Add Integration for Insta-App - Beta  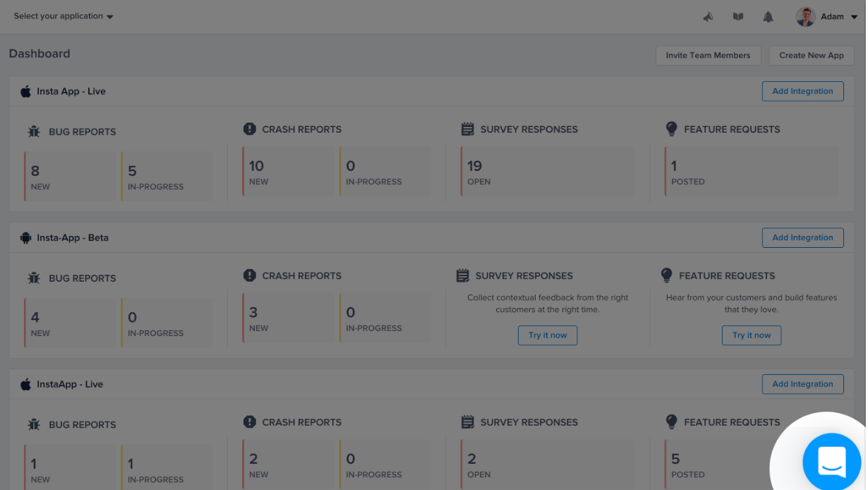(802, 238)
